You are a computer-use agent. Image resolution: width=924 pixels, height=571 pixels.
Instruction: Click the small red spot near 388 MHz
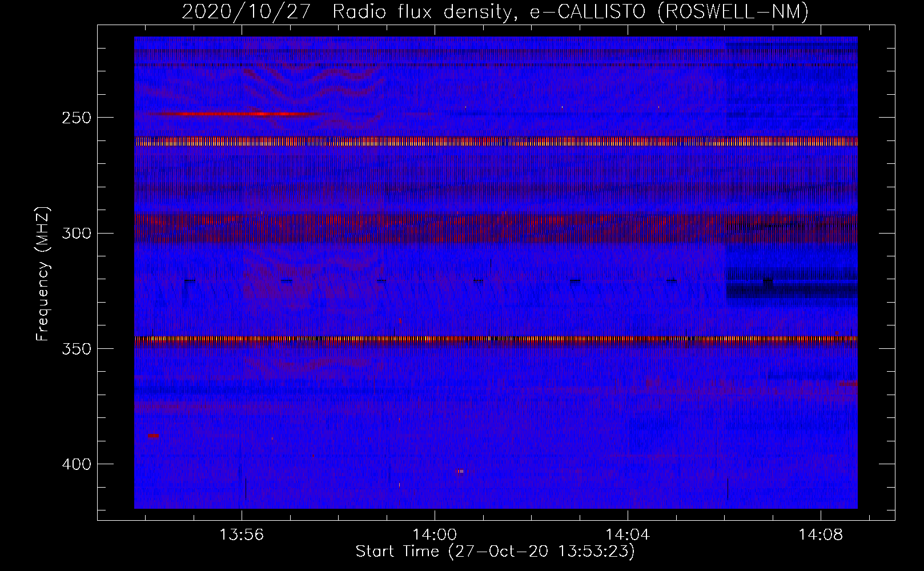153,436
